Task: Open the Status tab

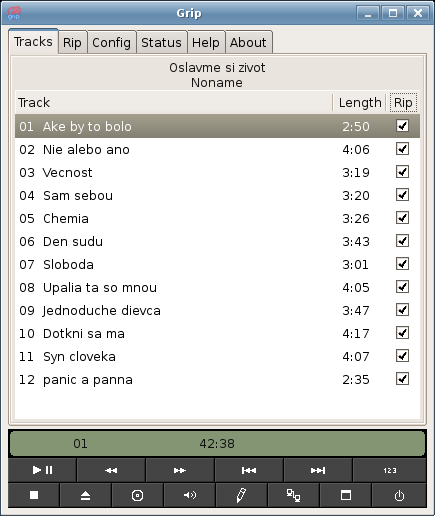Action: click(161, 42)
